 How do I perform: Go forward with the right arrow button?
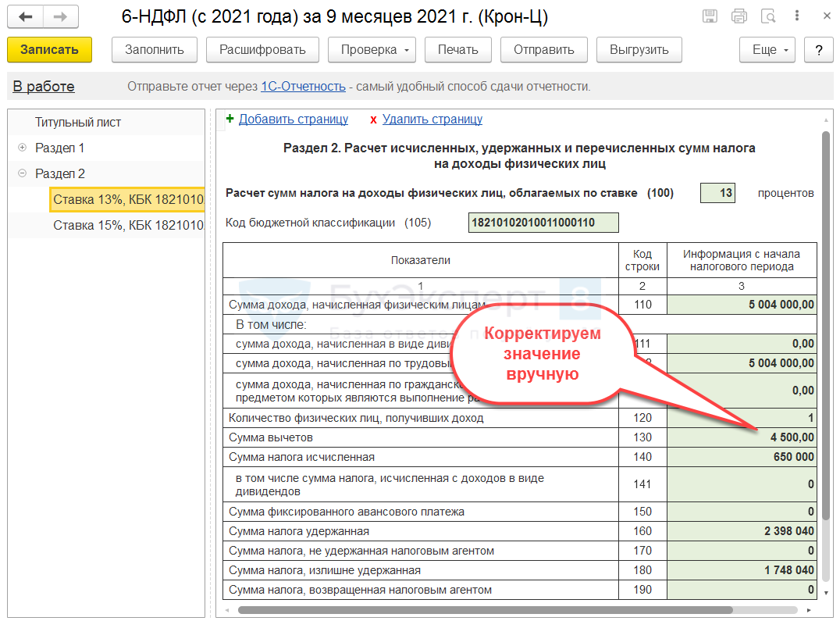61,16
